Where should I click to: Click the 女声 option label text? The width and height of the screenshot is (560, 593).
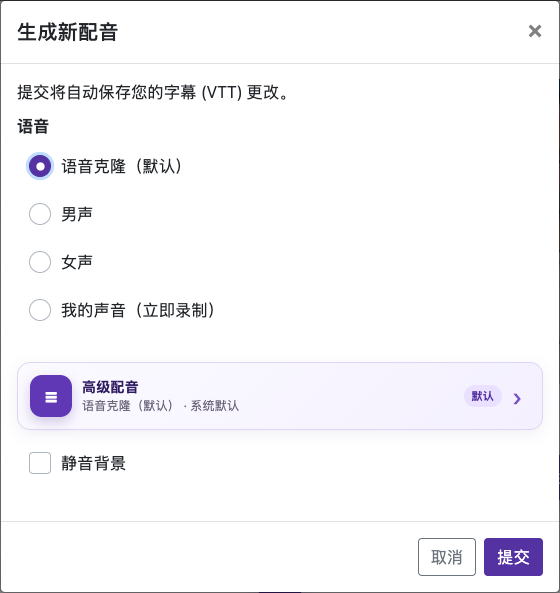tap(77, 262)
